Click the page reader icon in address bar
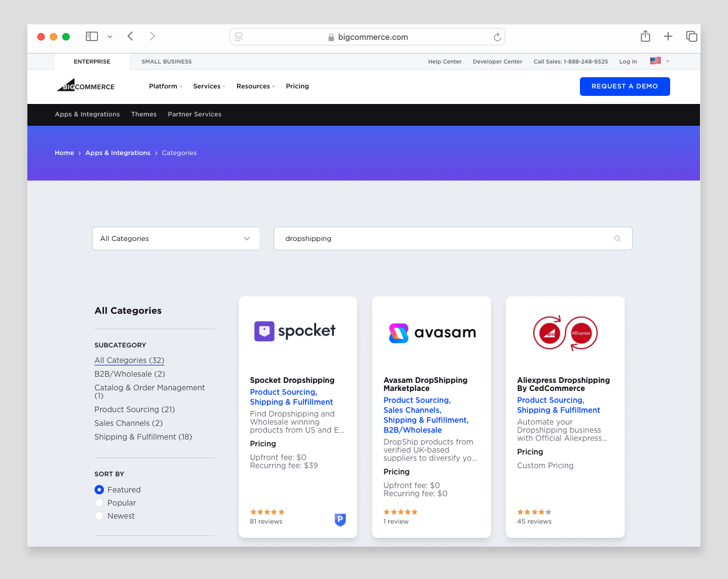728x579 pixels. 239,37
